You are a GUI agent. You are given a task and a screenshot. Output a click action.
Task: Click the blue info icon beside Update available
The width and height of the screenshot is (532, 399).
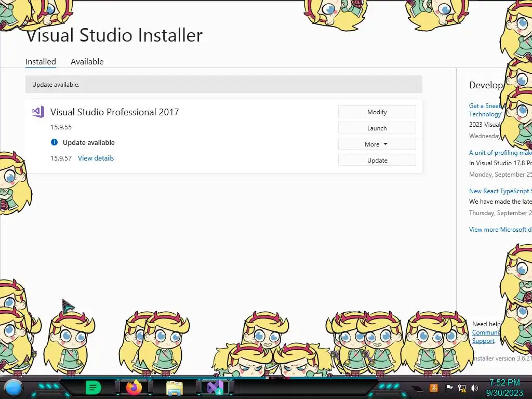[x=54, y=142]
